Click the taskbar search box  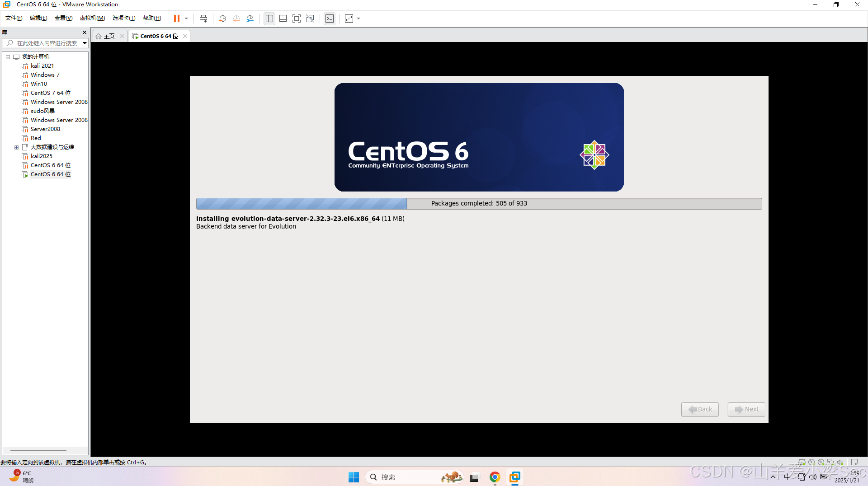click(414, 477)
